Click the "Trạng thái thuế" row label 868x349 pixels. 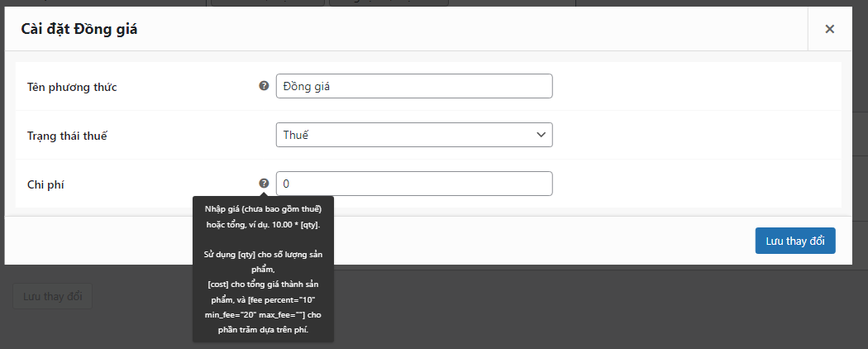point(67,135)
